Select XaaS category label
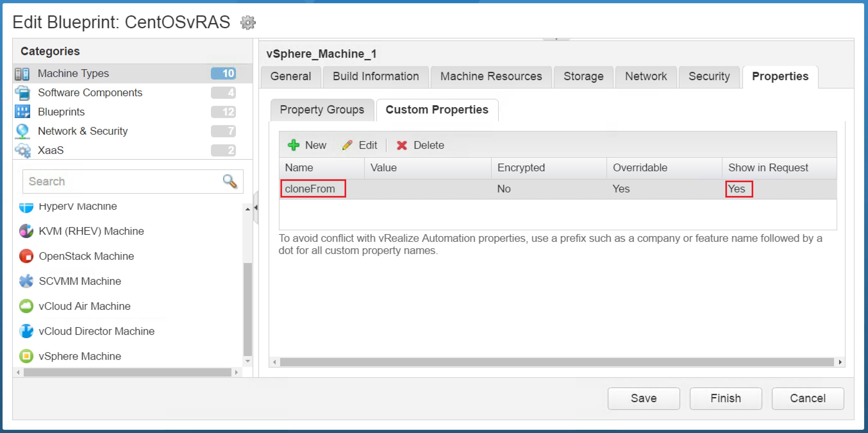The image size is (868, 433). pyautogui.click(x=51, y=150)
